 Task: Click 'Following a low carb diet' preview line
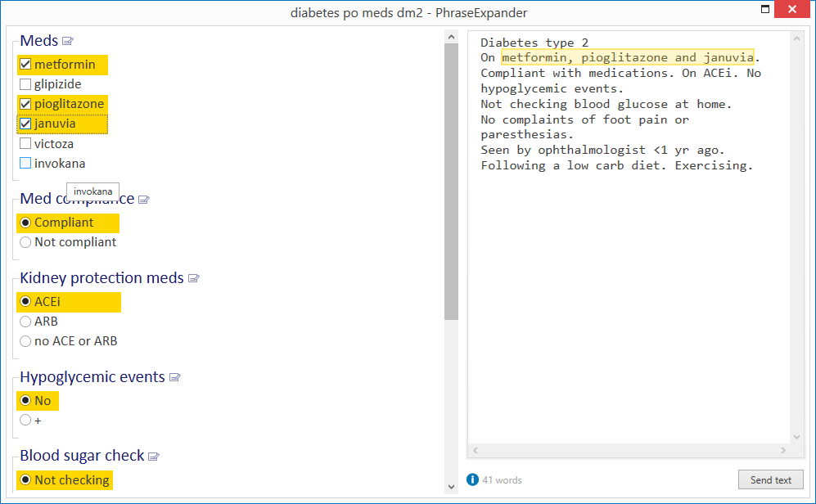tap(616, 165)
